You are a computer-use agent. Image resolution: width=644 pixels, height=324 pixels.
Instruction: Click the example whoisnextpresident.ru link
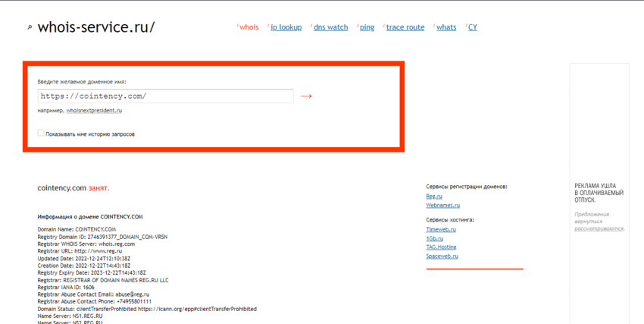tap(94, 111)
